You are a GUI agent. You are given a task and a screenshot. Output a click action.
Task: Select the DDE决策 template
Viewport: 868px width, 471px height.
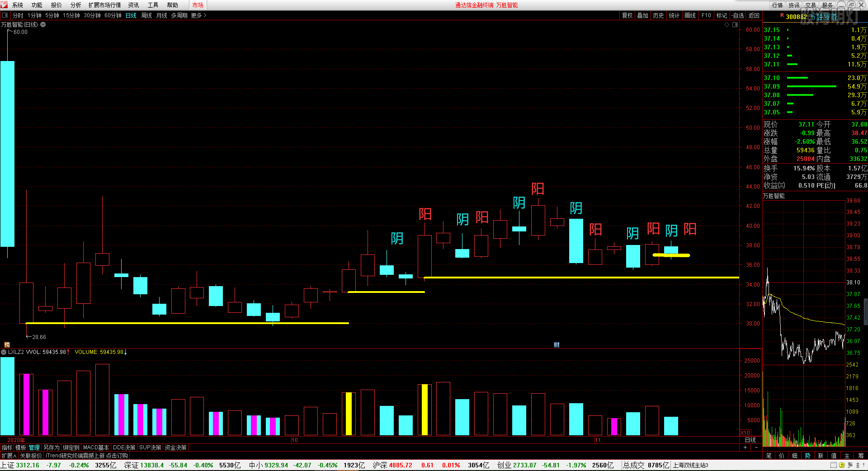click(124, 447)
